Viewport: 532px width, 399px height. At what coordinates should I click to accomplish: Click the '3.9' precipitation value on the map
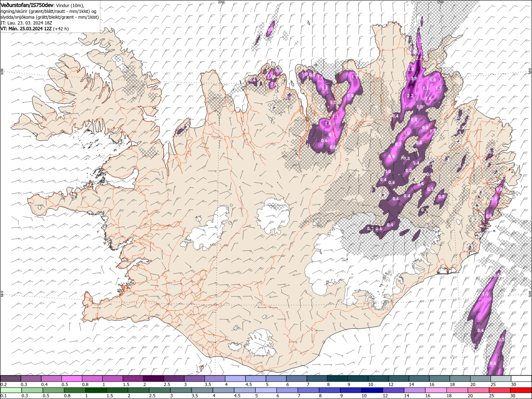point(414,79)
